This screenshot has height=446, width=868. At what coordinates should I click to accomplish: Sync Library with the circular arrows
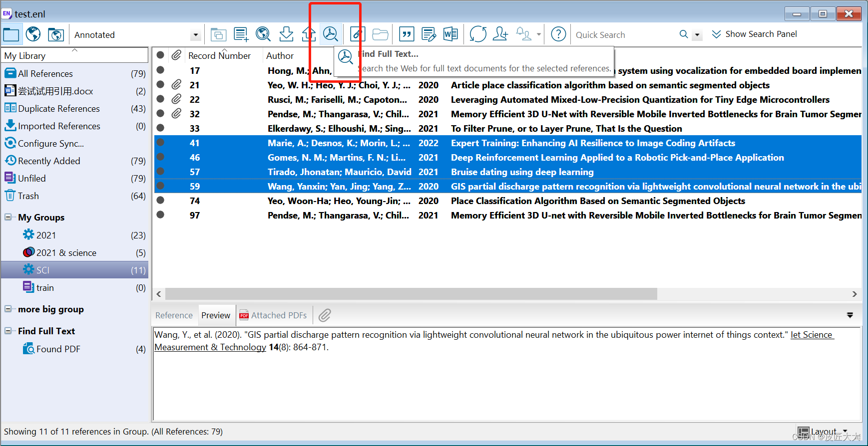click(x=478, y=34)
